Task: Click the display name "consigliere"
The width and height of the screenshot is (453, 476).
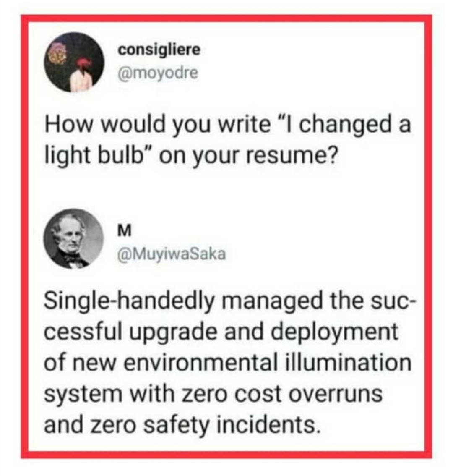Action: click(x=159, y=50)
